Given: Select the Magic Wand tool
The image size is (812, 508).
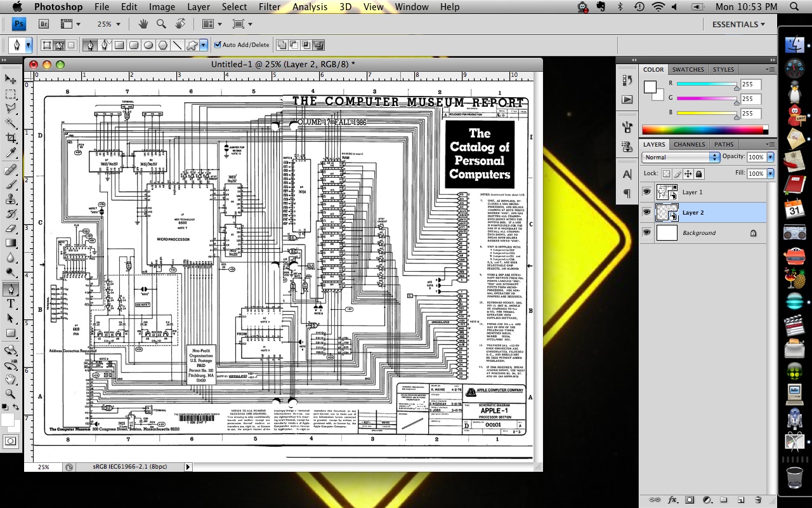Looking at the screenshot, I should 11,123.
